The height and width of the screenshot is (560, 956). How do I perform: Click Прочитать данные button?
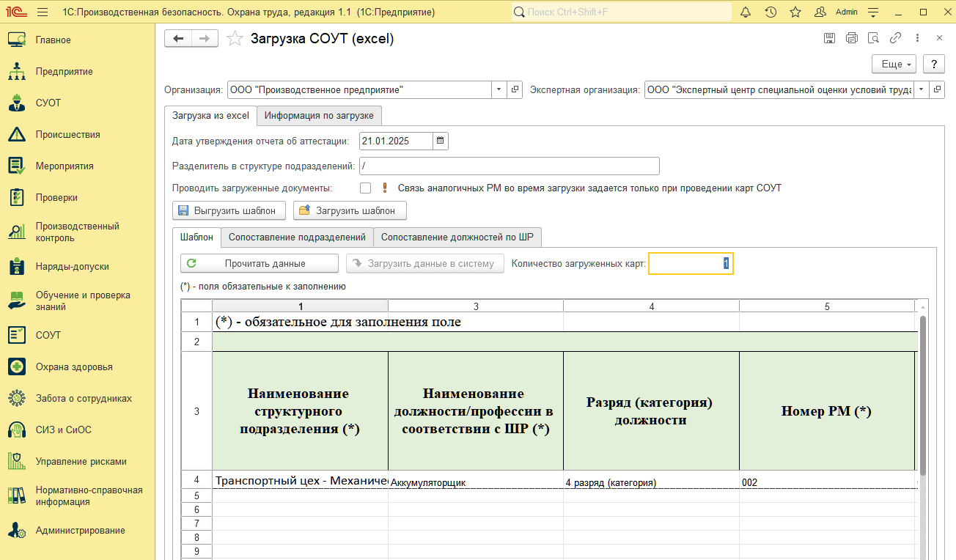260,263
